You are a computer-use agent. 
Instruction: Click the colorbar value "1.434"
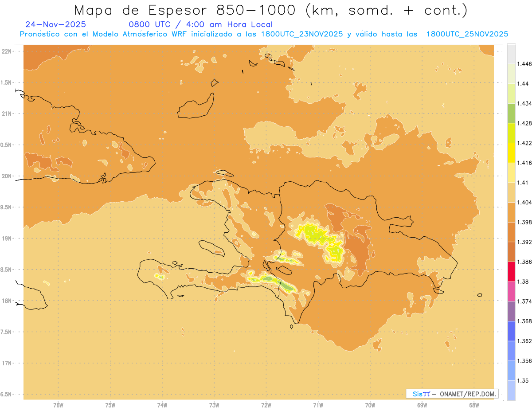(x=525, y=103)
